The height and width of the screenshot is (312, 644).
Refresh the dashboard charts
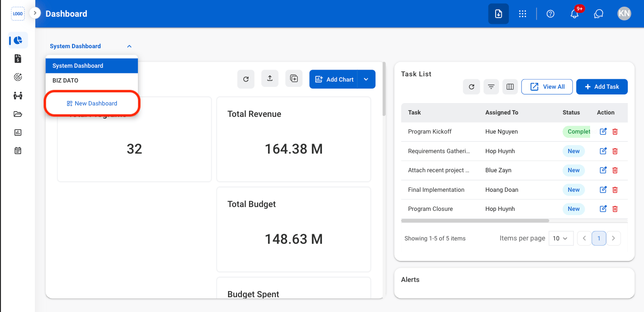point(246,79)
